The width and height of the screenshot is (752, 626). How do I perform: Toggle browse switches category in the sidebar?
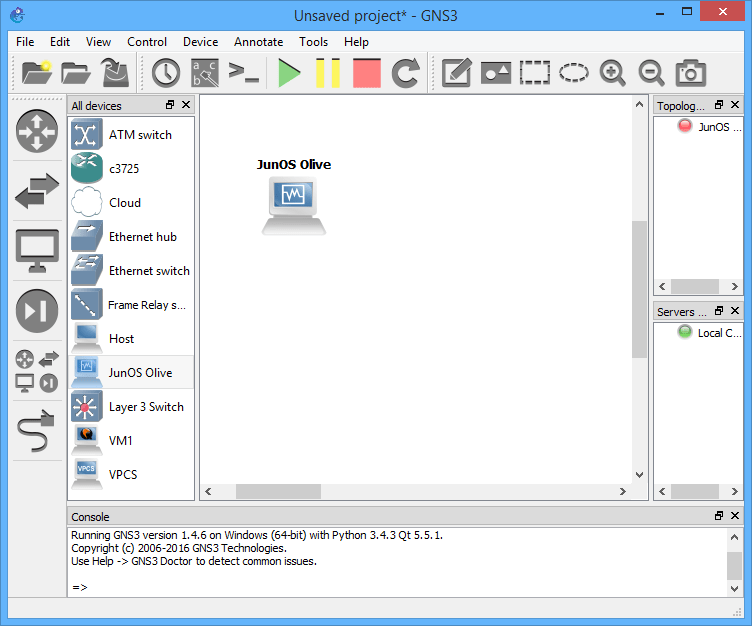coord(37,191)
